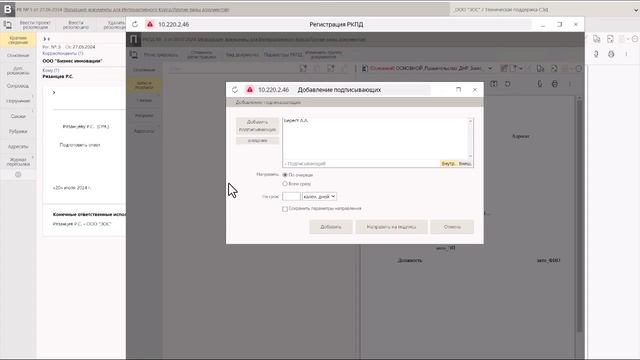
Task: Click the print icon in the rightmost main window panel
Action: [611, 54]
